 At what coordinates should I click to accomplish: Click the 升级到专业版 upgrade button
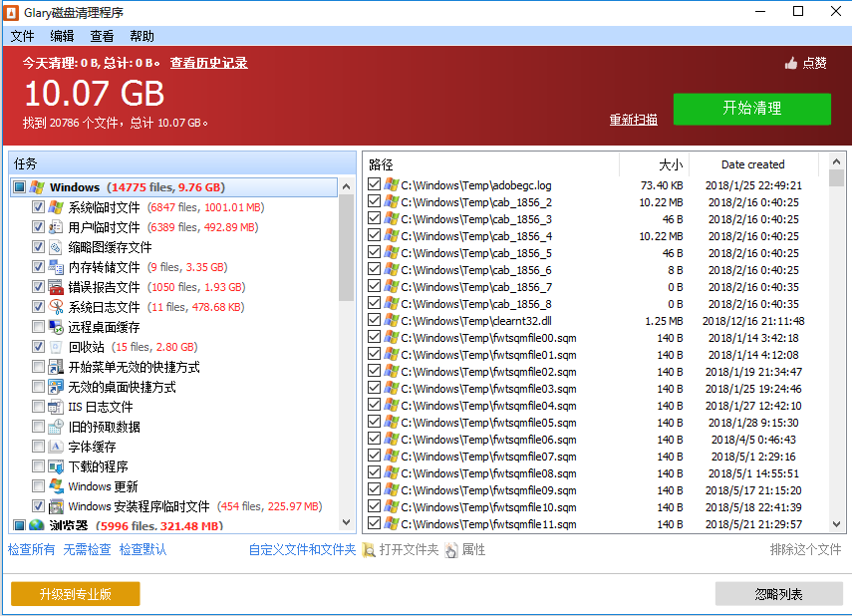click(76, 594)
